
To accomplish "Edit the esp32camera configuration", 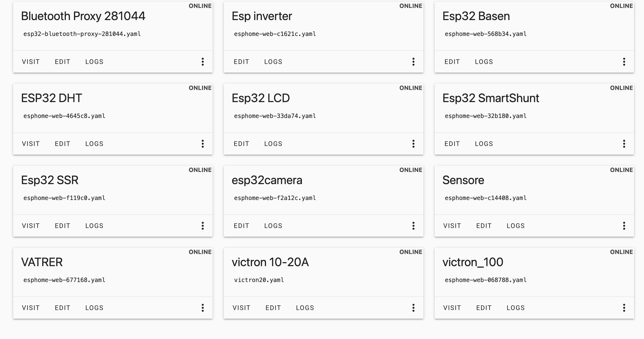I will click(241, 226).
